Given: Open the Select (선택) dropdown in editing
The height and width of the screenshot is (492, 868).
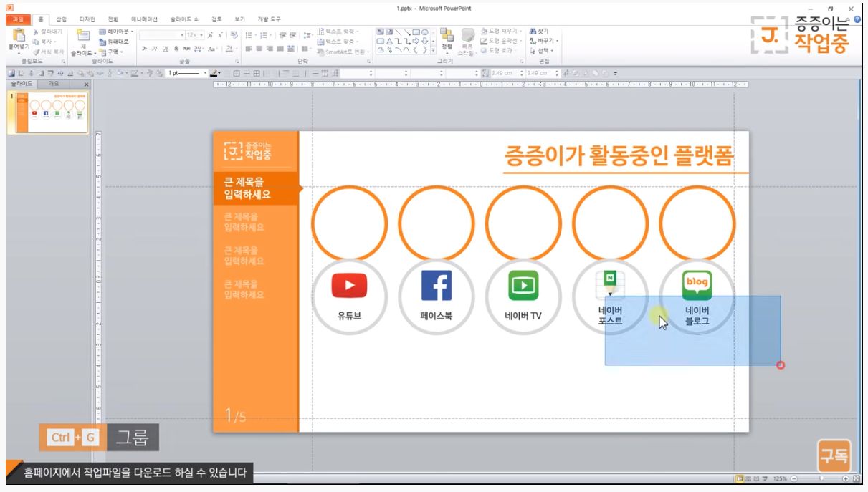Looking at the screenshot, I should click(541, 51).
